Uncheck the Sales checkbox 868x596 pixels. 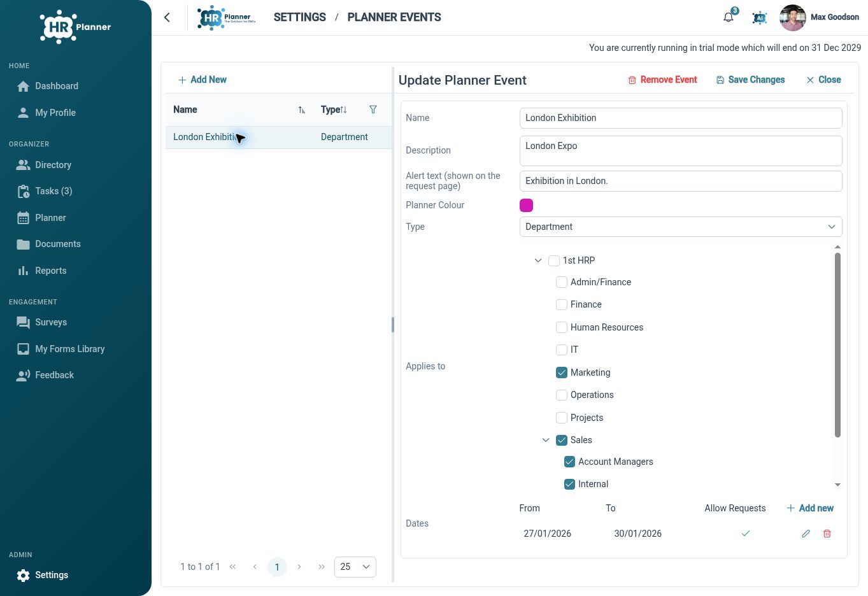click(x=562, y=440)
